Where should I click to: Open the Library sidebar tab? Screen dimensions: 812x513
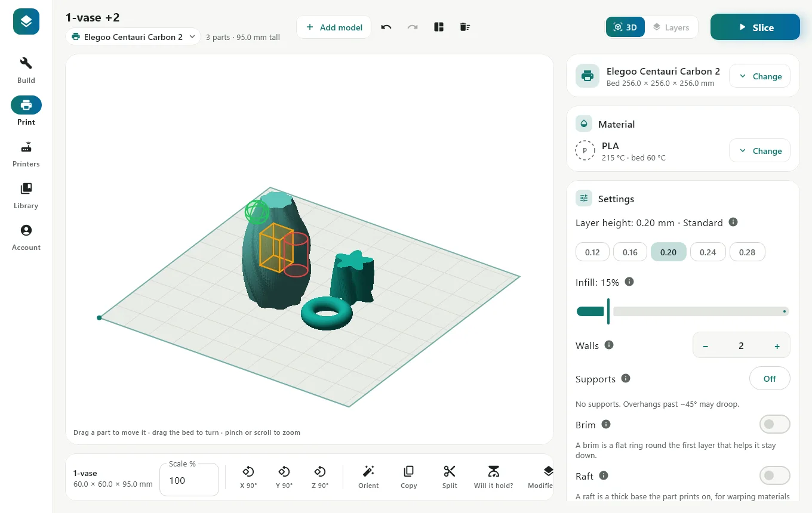(26, 196)
